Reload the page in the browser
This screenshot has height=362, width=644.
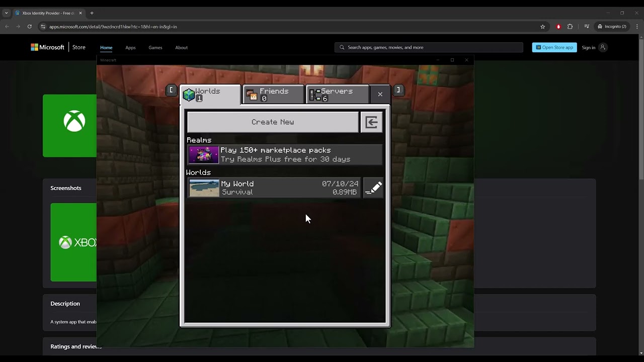point(30,27)
